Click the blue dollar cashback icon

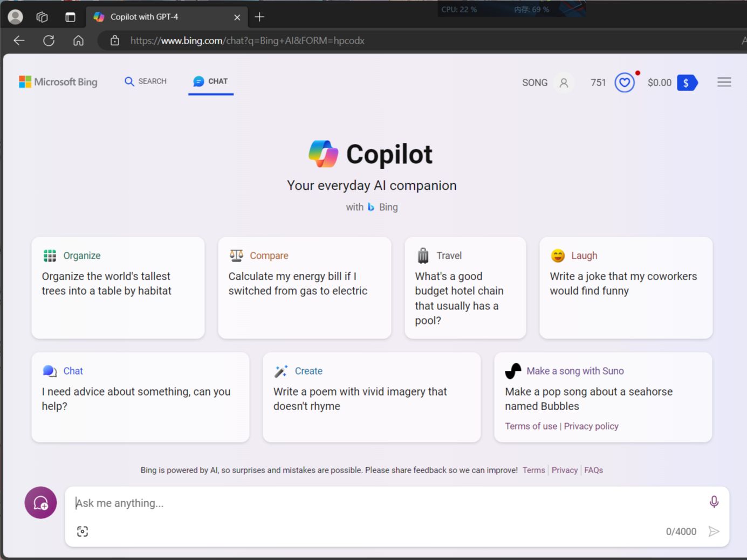pyautogui.click(x=687, y=82)
